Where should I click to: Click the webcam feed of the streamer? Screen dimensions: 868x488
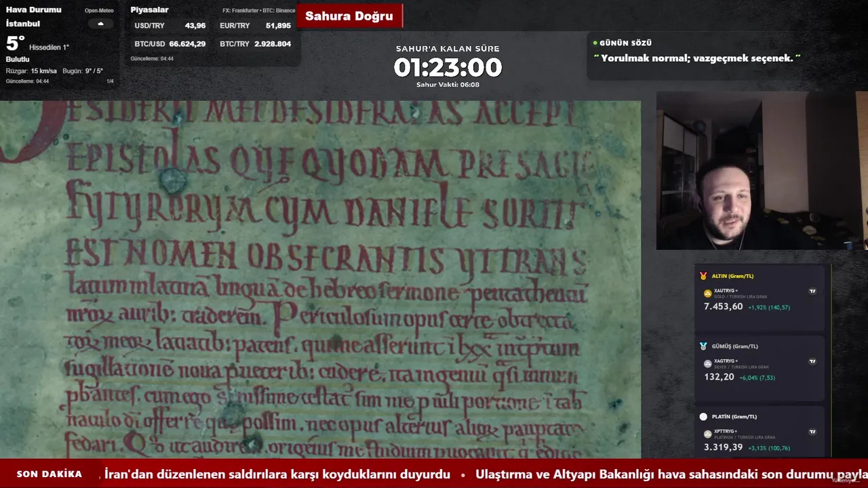pos(762,171)
